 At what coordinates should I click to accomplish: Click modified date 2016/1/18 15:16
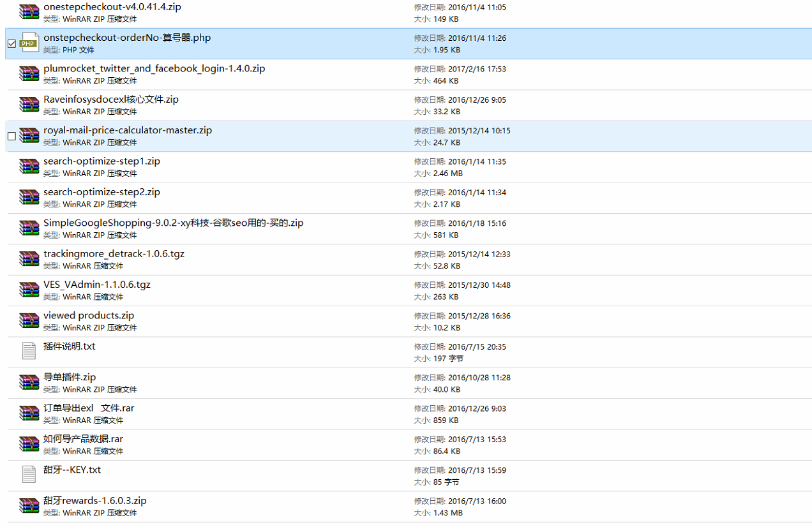477,223
